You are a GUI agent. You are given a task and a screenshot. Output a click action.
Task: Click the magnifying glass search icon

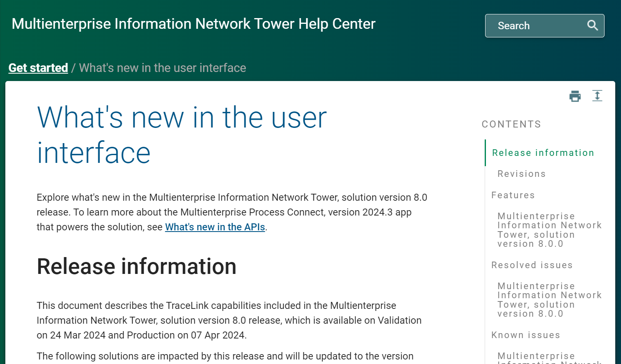coord(592,26)
